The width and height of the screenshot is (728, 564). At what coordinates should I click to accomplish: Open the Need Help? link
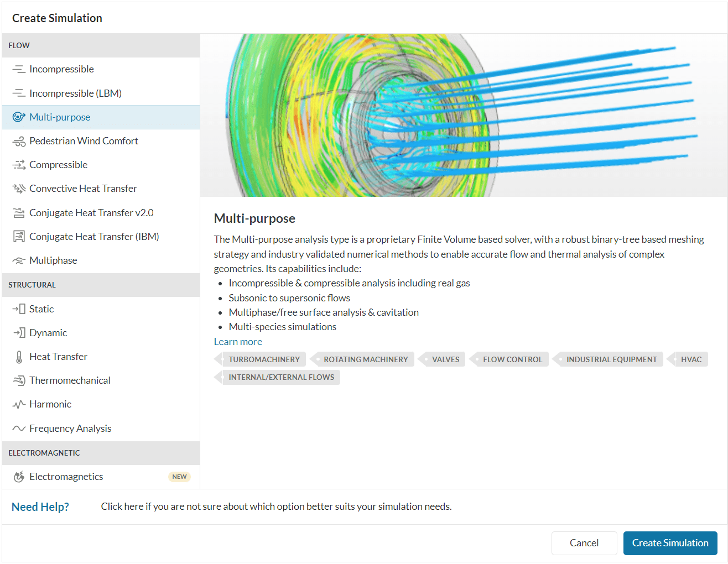40,507
